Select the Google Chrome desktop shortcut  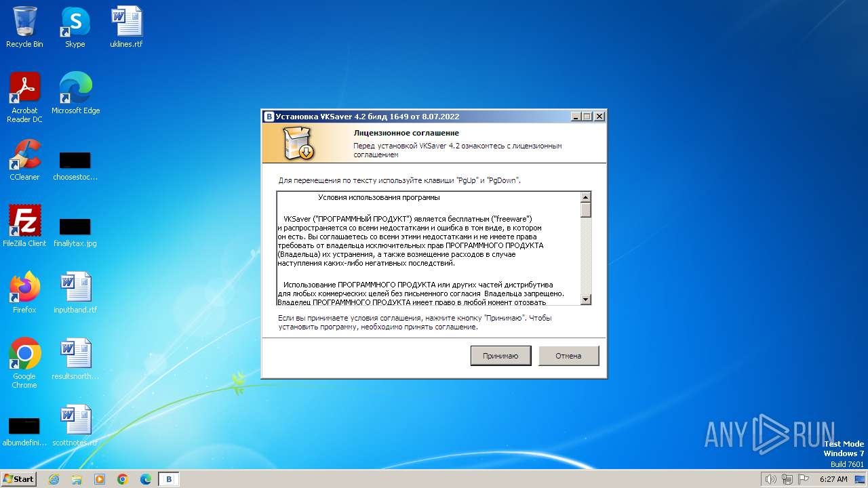(24, 363)
